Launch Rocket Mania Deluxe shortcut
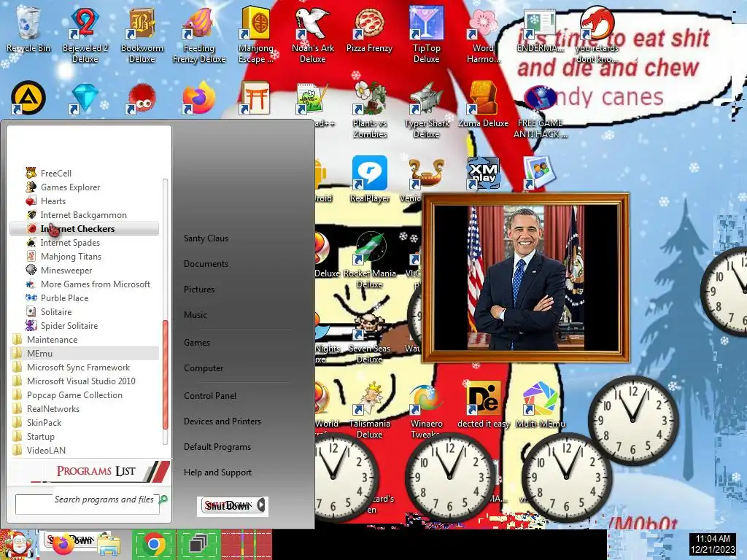The image size is (747, 560). pyautogui.click(x=370, y=260)
